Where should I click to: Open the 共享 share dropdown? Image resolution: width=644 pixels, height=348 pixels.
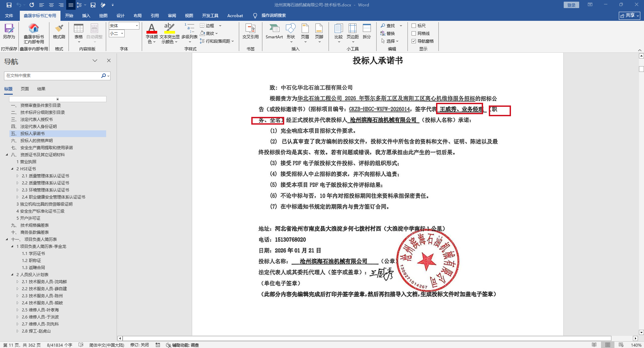coord(630,15)
